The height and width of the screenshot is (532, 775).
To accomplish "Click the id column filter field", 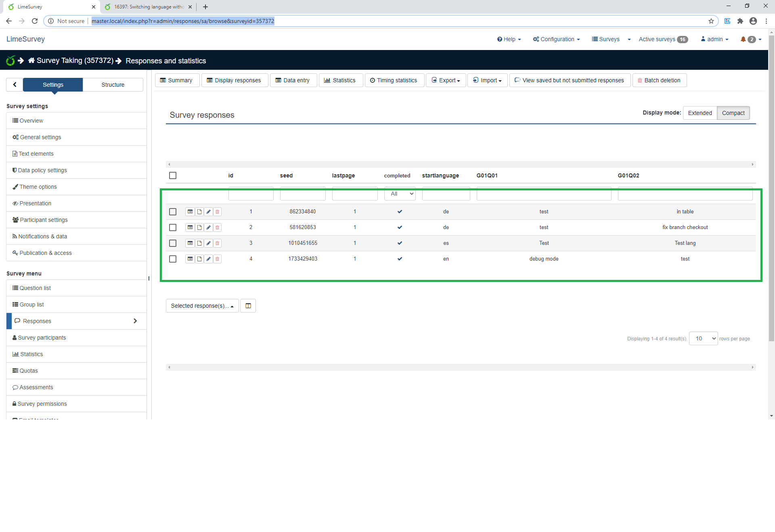I will pyautogui.click(x=251, y=194).
